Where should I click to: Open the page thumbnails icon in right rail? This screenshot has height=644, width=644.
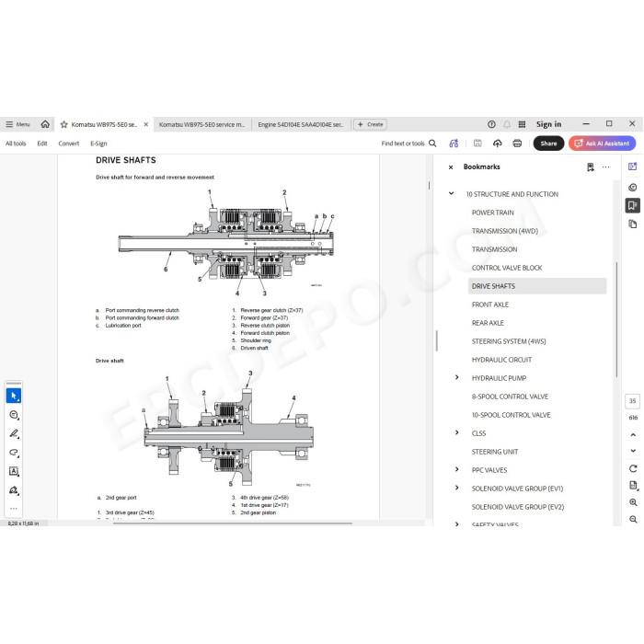pos(633,224)
